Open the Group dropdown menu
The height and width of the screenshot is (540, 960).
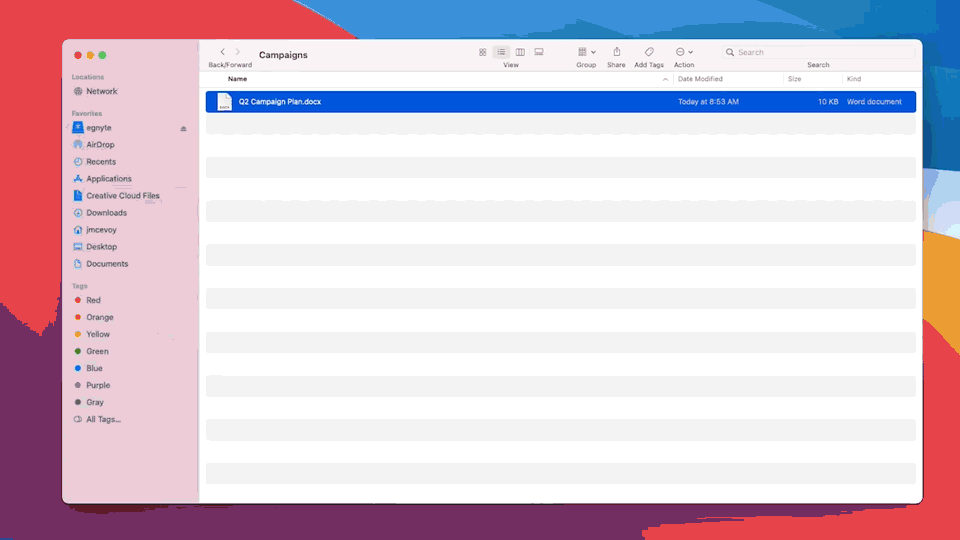pos(586,52)
